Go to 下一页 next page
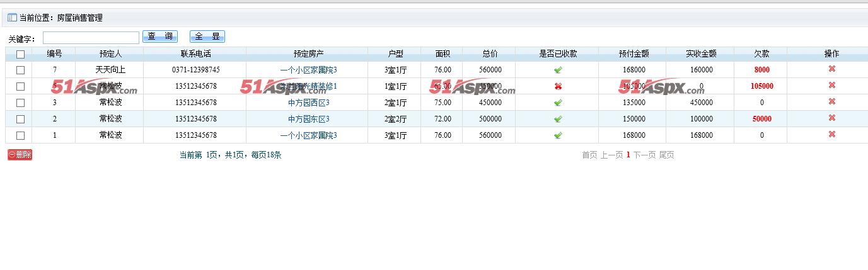Viewport: 868px width, 270px height. (644, 155)
